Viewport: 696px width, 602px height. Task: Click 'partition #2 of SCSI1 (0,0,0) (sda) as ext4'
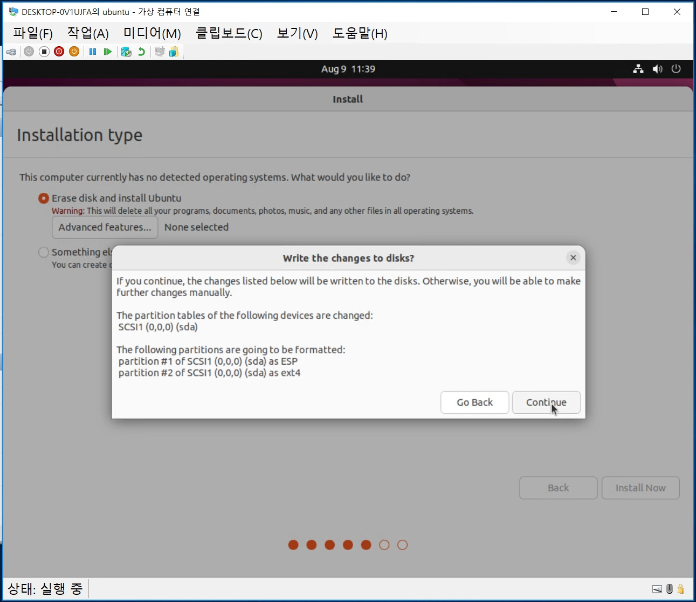209,373
